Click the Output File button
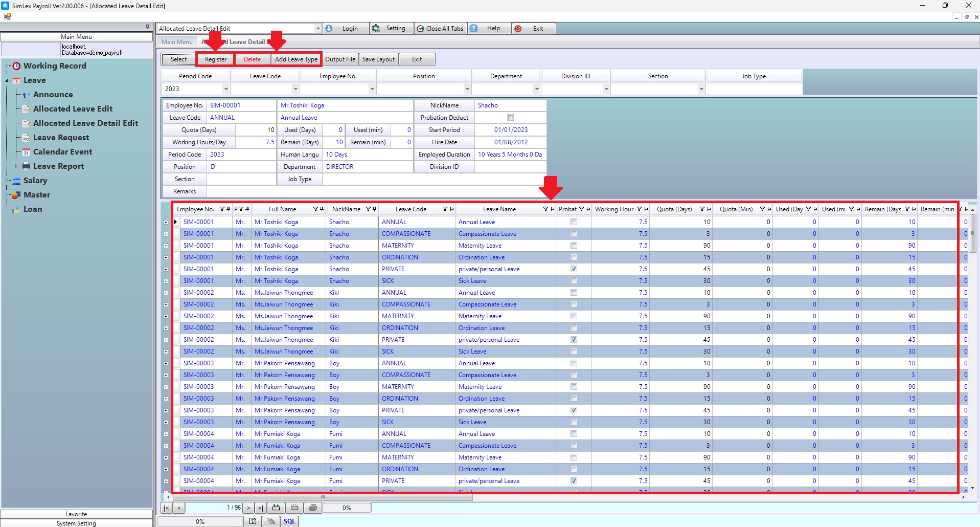 340,59
